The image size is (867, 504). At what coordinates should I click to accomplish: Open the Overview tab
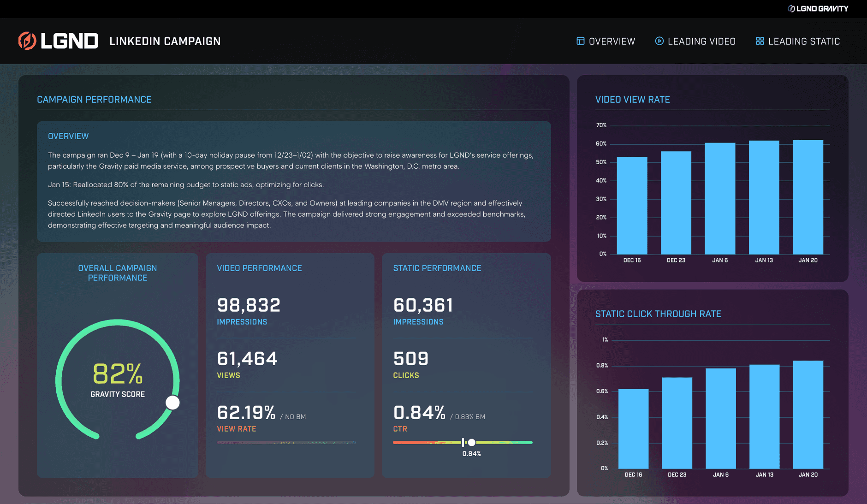606,42
